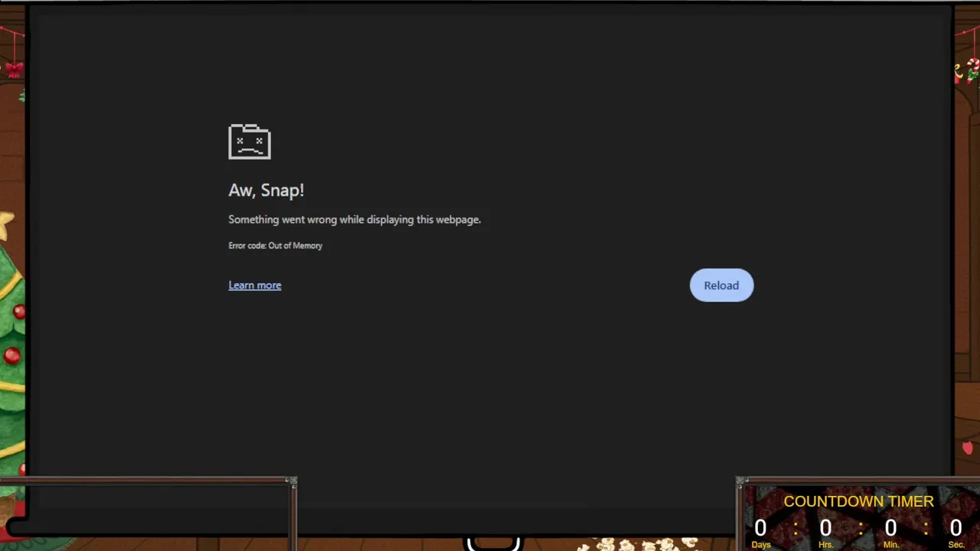Click the Error code: Out of Memory text
This screenshot has width=980, height=551.
(276, 246)
